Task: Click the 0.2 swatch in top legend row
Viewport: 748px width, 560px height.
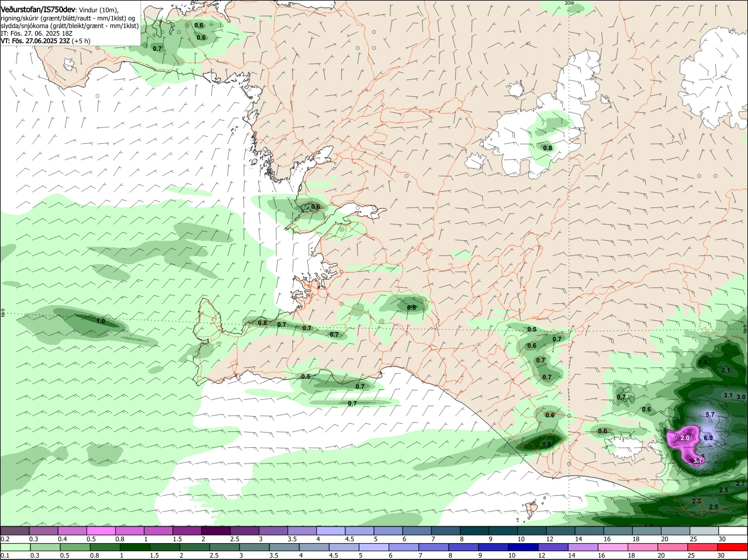Action: [x=15, y=531]
